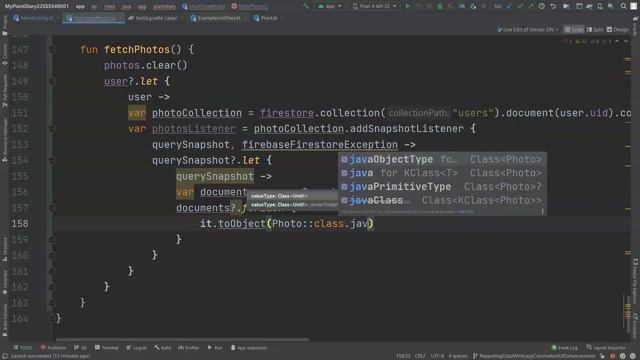Viewport: 640px width, 360px height.
Task: Select MainViewModel tab currently active
Action: (93, 18)
